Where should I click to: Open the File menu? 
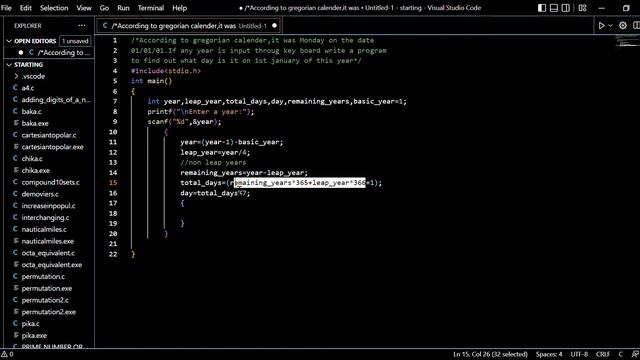[x=7, y=8]
